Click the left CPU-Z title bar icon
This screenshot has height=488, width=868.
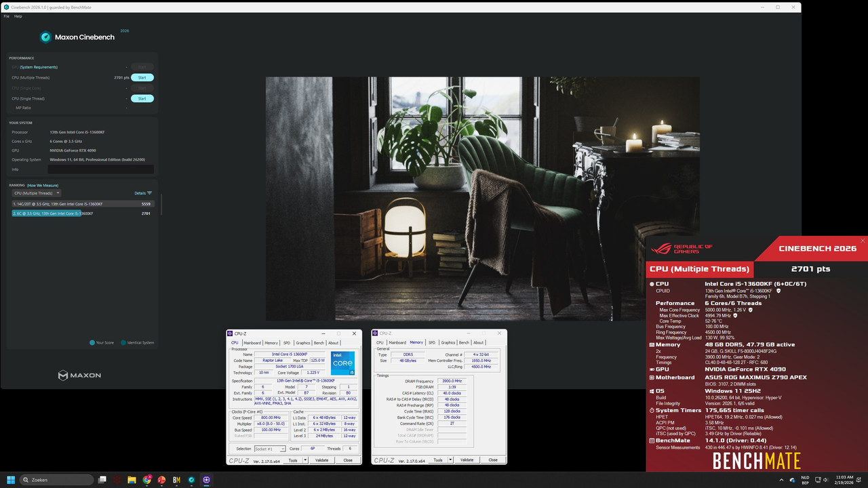coord(231,333)
